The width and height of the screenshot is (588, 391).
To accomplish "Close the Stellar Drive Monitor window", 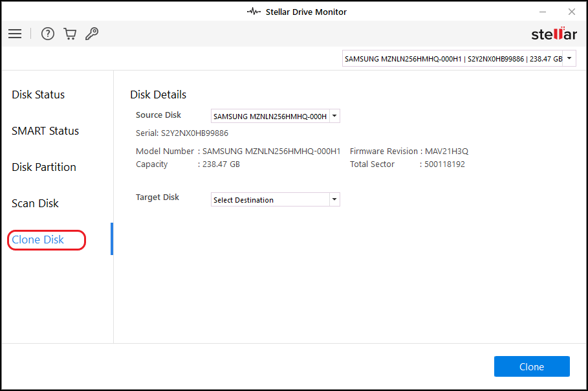I will coord(571,12).
